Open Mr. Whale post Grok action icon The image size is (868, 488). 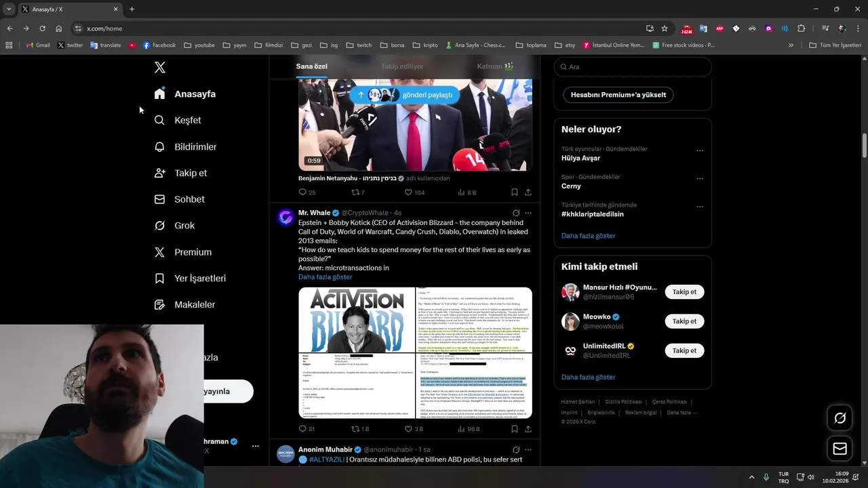click(x=516, y=213)
